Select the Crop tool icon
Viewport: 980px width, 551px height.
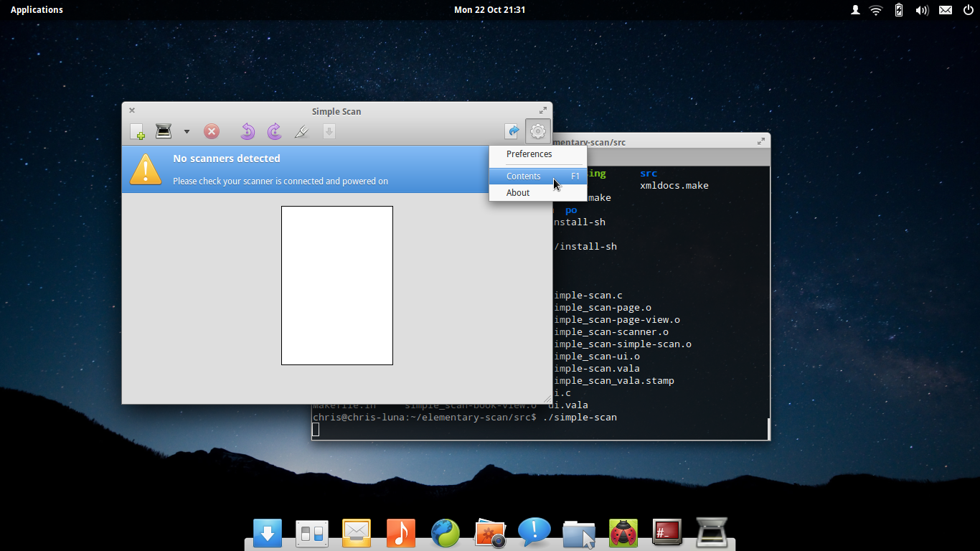tap(302, 131)
